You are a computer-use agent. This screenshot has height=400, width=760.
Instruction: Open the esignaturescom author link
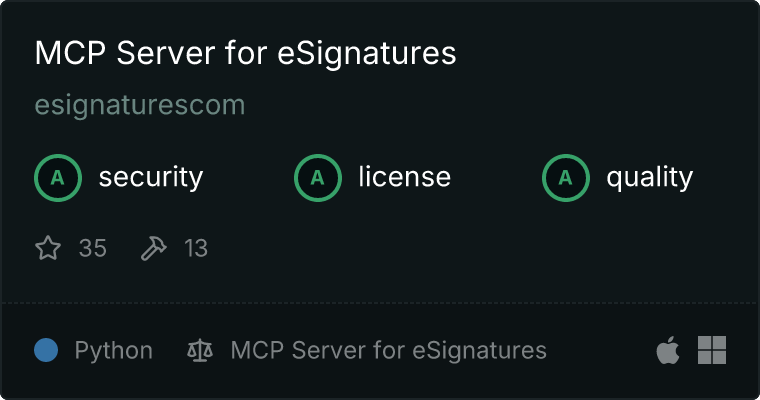(140, 105)
